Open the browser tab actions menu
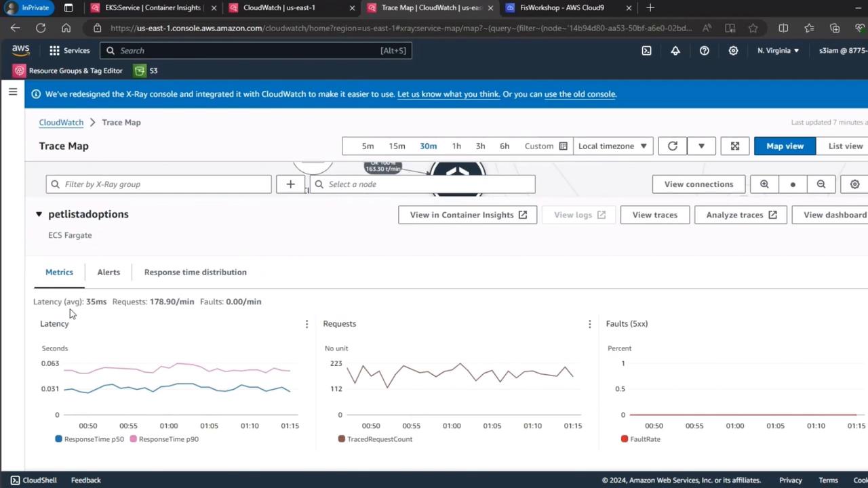The width and height of the screenshot is (868, 488). (68, 7)
